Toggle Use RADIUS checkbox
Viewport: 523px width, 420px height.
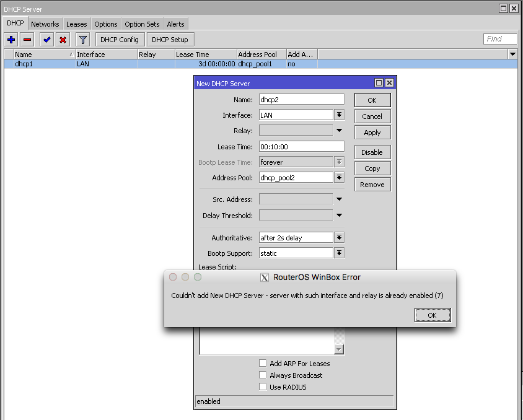pos(263,387)
